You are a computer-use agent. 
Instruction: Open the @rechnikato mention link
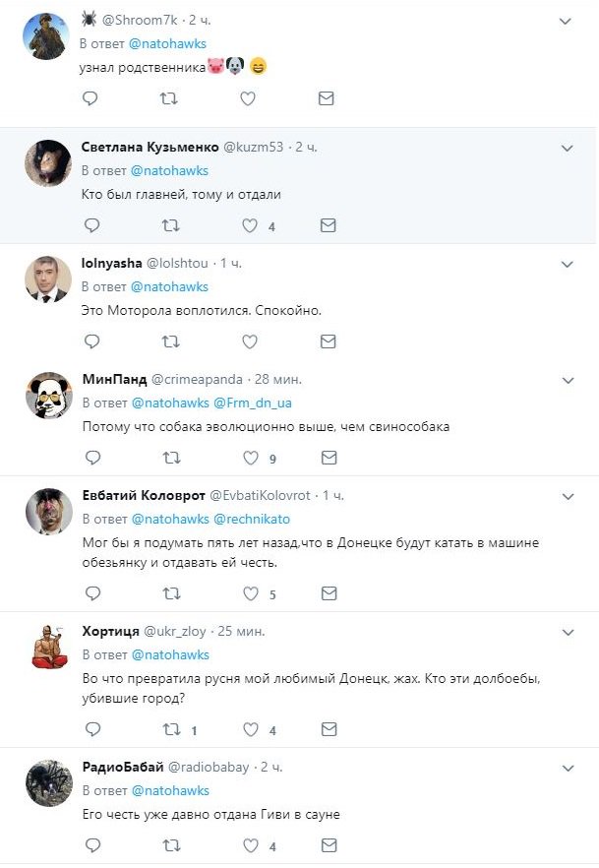coord(251,519)
